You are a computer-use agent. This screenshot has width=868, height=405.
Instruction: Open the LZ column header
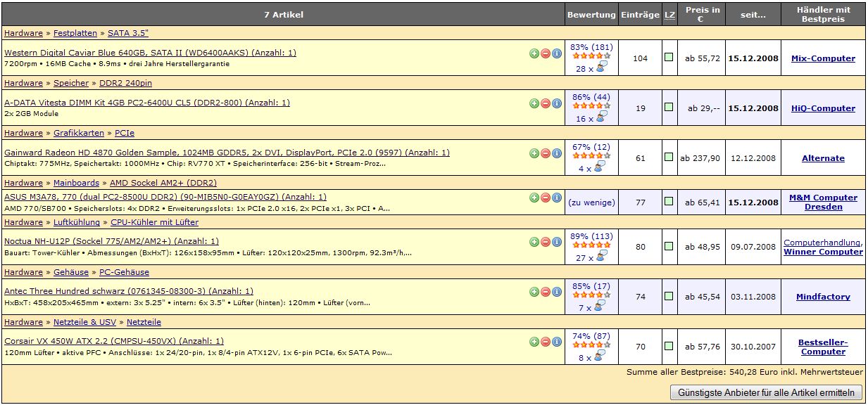click(669, 14)
